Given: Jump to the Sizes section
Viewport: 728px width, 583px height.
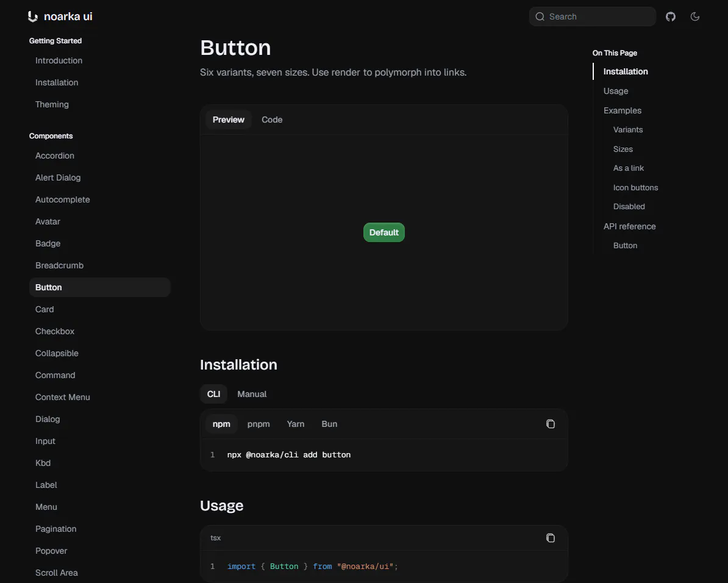Looking at the screenshot, I should (623, 149).
